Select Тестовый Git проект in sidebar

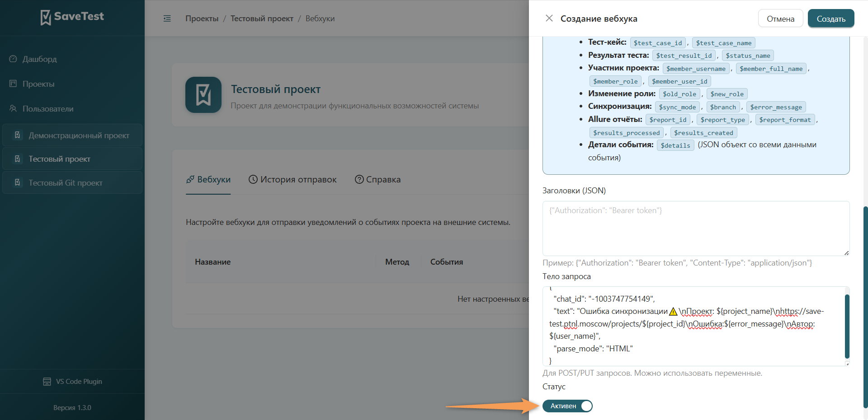point(72,183)
